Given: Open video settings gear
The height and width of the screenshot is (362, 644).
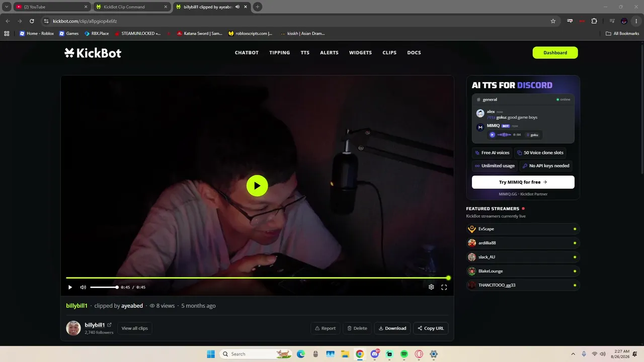Looking at the screenshot, I should point(431,287).
